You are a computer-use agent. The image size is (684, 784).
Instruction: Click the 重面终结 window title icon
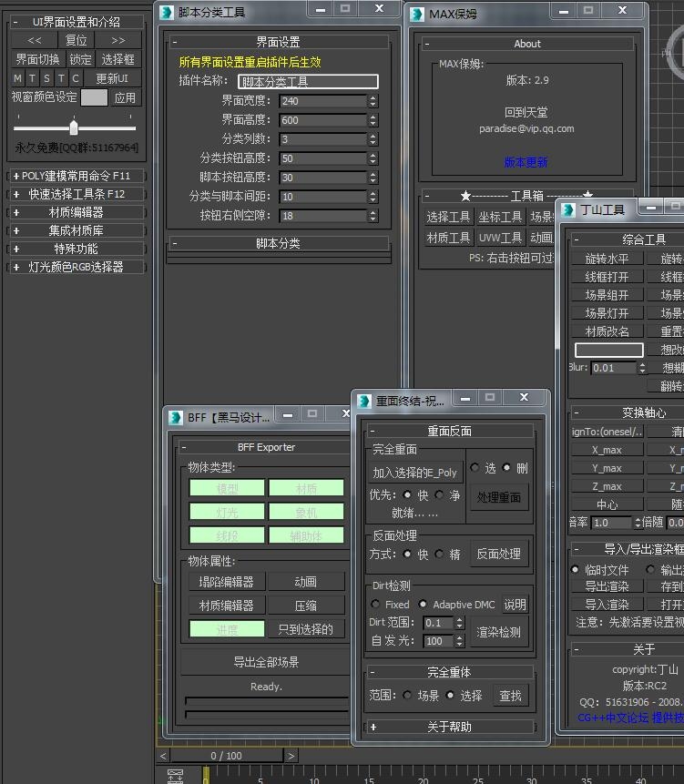click(364, 401)
